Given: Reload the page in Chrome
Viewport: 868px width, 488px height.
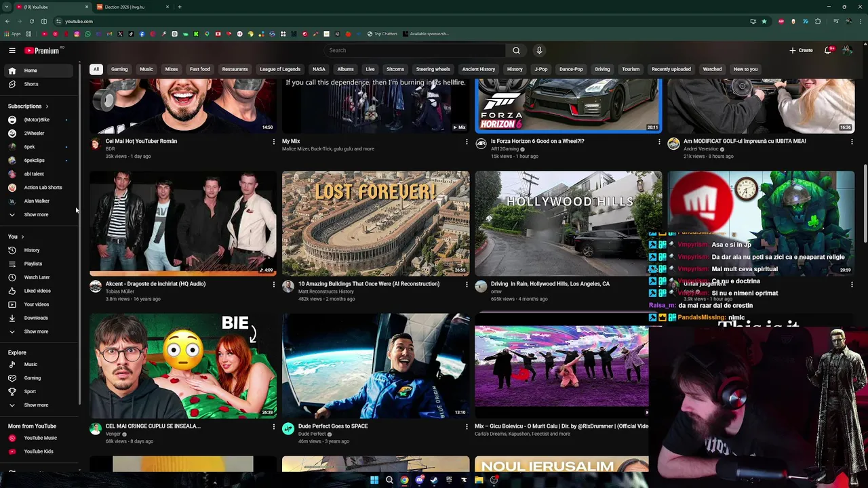Looking at the screenshot, I should 32,21.
